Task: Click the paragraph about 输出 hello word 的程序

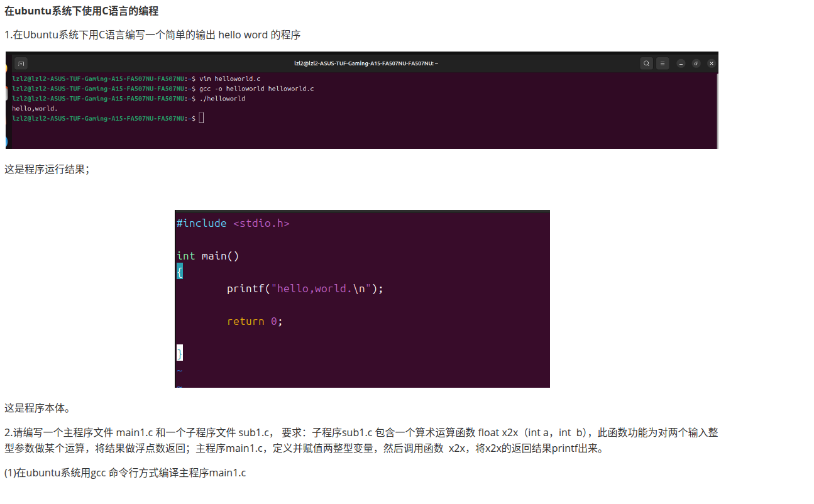Action: (153, 35)
